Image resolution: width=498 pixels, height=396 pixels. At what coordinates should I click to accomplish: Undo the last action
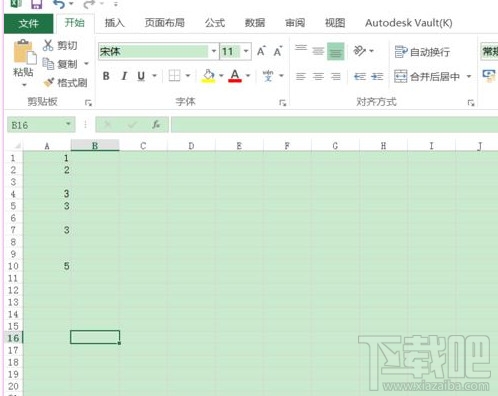click(x=59, y=4)
